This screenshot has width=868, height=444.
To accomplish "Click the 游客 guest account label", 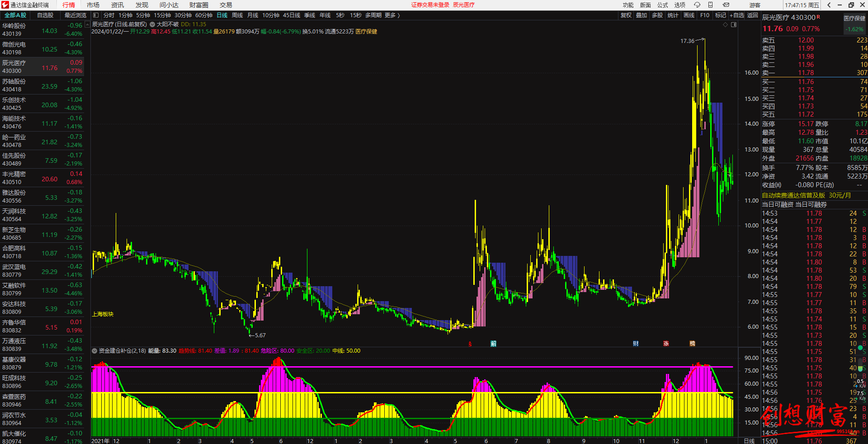I will (755, 5).
